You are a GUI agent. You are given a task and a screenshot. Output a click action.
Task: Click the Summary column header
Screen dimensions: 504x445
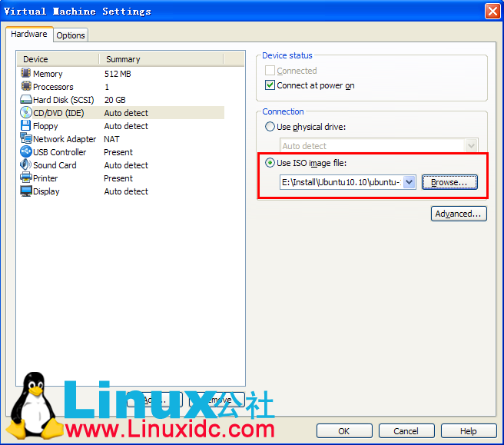(x=123, y=59)
